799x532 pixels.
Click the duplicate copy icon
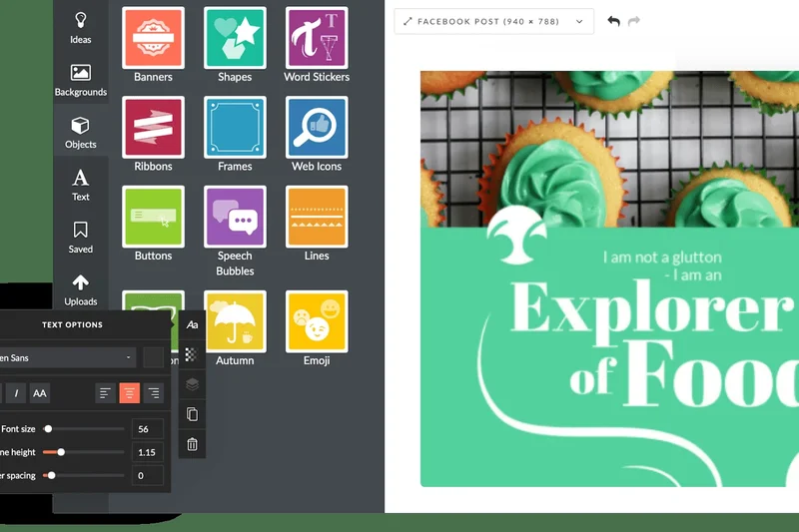tap(193, 414)
